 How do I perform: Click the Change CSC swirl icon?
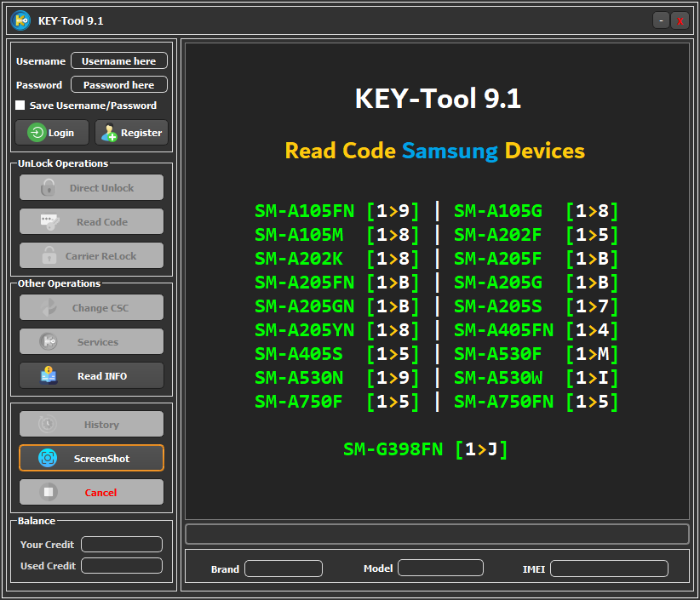49,307
